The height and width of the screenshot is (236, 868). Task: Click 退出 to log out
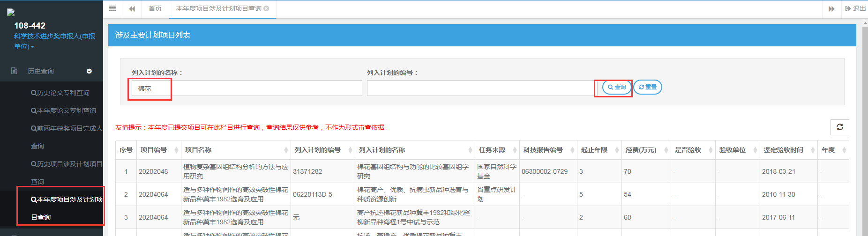855,8
